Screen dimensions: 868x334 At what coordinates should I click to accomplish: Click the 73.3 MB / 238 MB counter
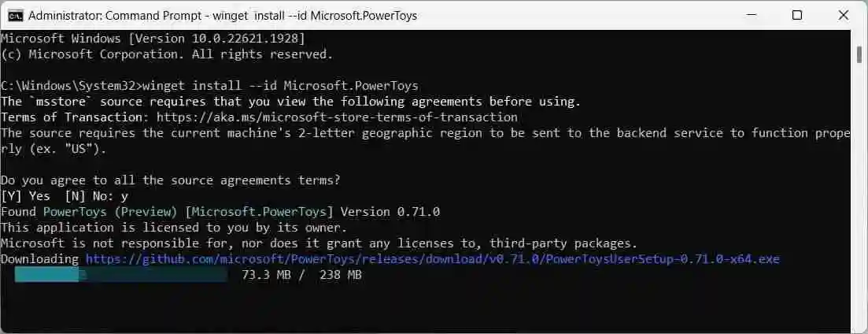click(x=302, y=275)
